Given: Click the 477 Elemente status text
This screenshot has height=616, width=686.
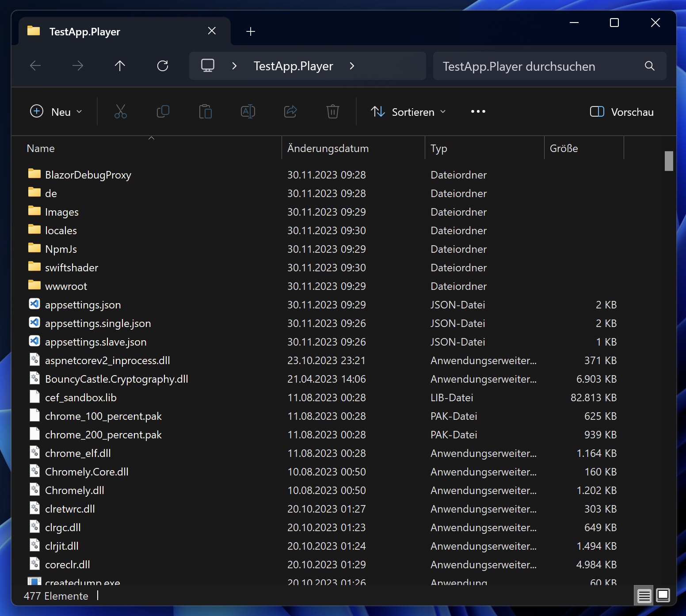Looking at the screenshot, I should pos(56,596).
